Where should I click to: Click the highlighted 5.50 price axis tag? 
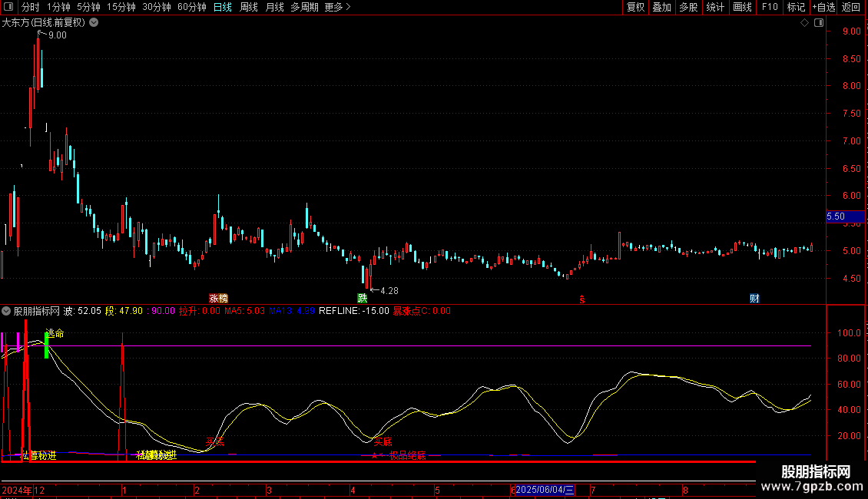845,216
